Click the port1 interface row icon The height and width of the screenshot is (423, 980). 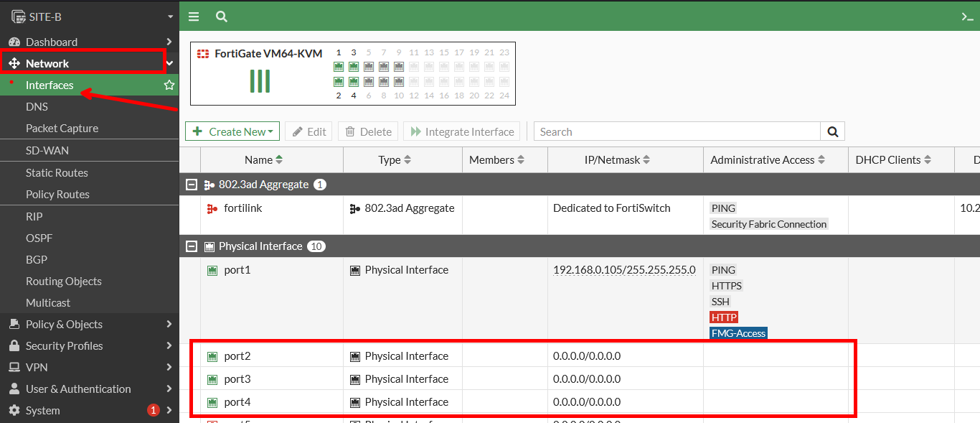(x=212, y=271)
